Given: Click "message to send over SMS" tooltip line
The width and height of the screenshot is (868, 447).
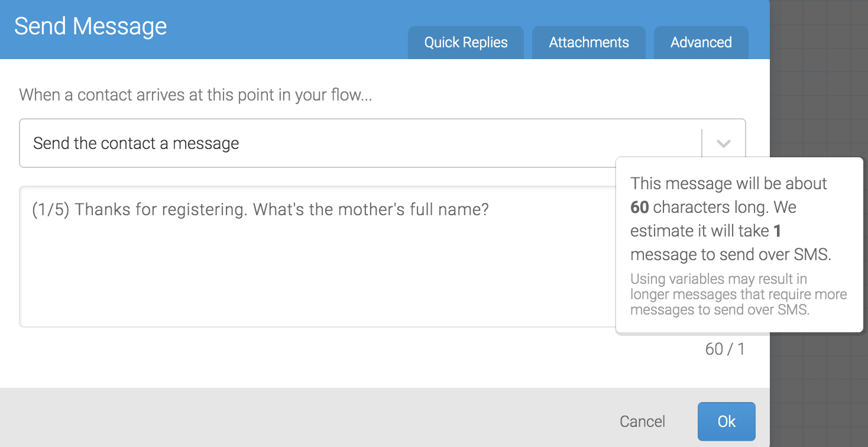Looking at the screenshot, I should coord(731,255).
